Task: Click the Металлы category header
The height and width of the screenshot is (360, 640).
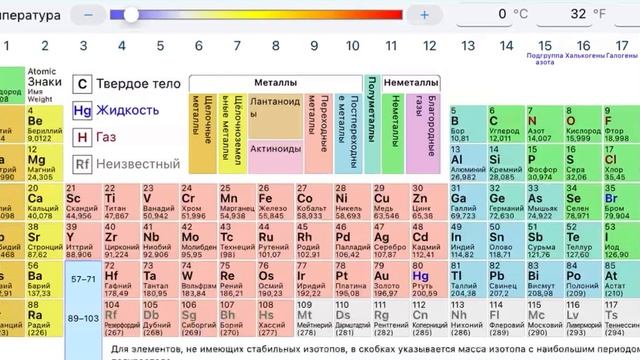Action: 276,83
